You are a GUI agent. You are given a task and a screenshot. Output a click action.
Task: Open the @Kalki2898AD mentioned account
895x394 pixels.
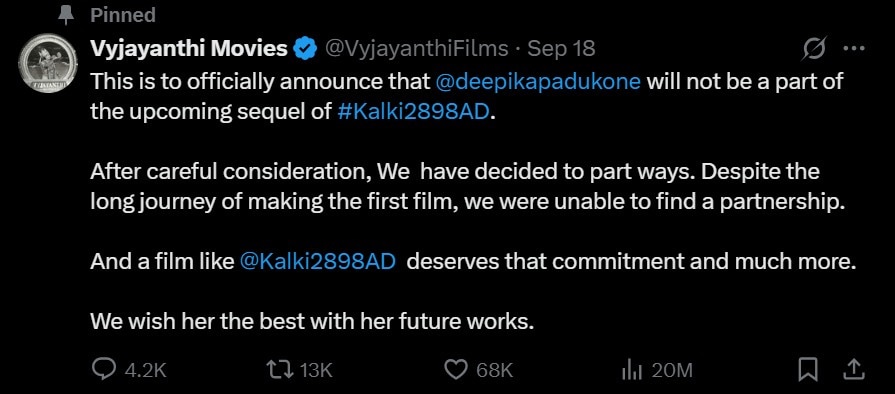click(x=318, y=261)
